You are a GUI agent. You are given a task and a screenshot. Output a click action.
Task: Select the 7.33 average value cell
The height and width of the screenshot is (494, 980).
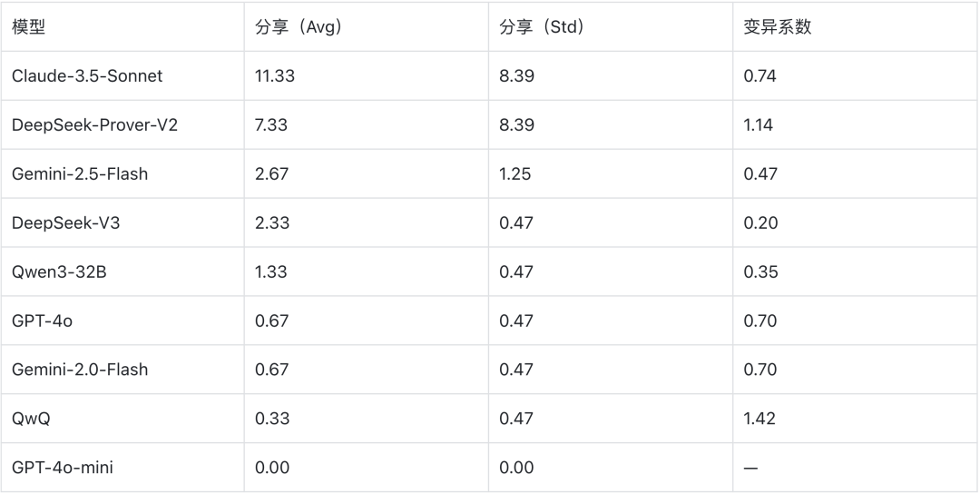tap(271, 125)
